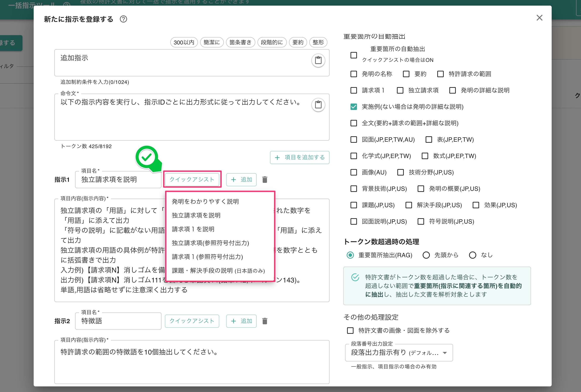
Task: Click the 段階的に chip
Action: point(272,42)
